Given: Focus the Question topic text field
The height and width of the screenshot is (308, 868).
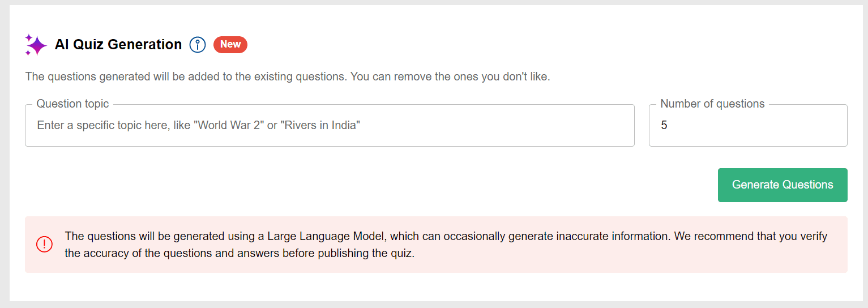Looking at the screenshot, I should coord(330,125).
